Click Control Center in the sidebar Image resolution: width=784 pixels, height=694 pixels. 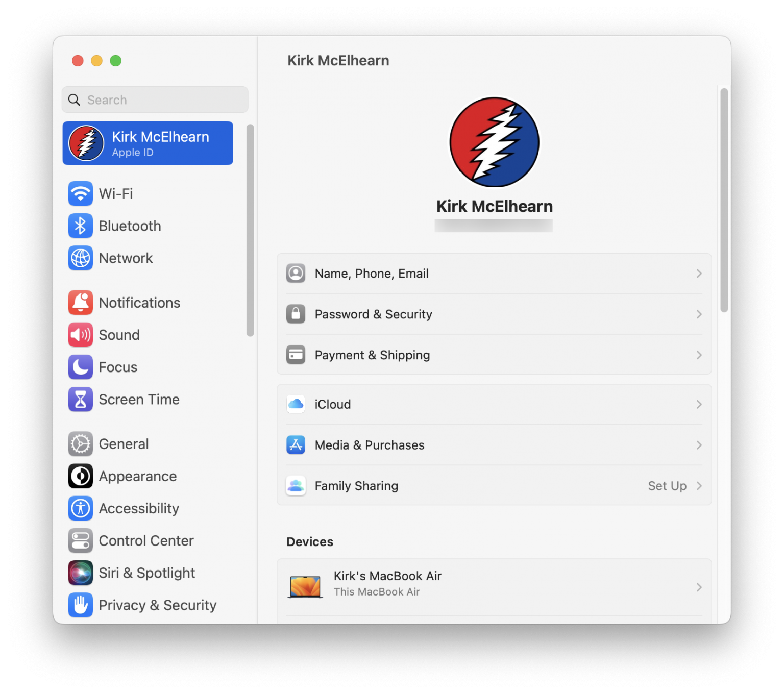pyautogui.click(x=146, y=540)
